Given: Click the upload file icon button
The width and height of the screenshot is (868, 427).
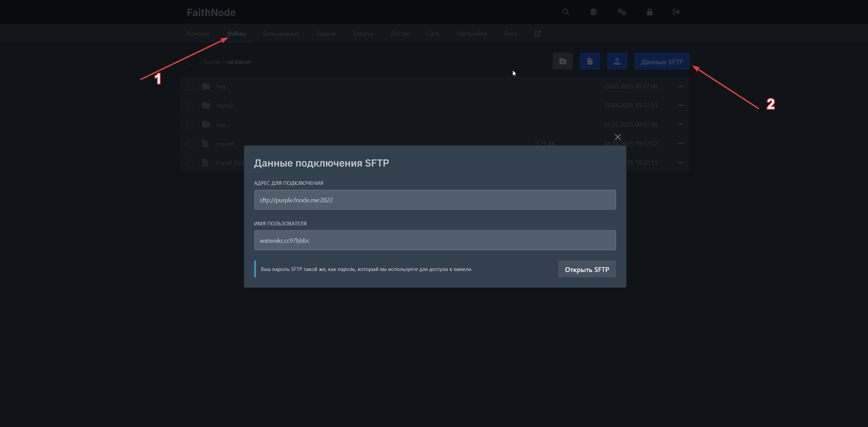Looking at the screenshot, I should pyautogui.click(x=617, y=62).
